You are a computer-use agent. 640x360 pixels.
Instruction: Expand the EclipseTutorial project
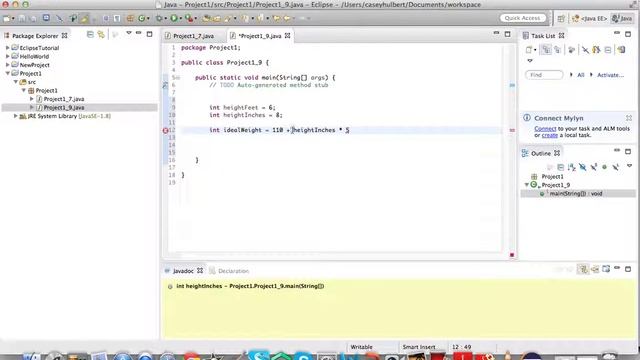coord(7,48)
